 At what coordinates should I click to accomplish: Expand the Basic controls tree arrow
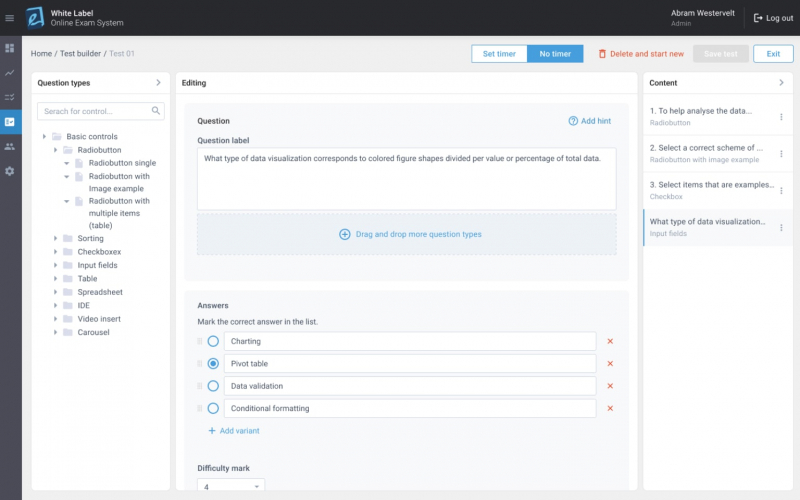tap(44, 136)
